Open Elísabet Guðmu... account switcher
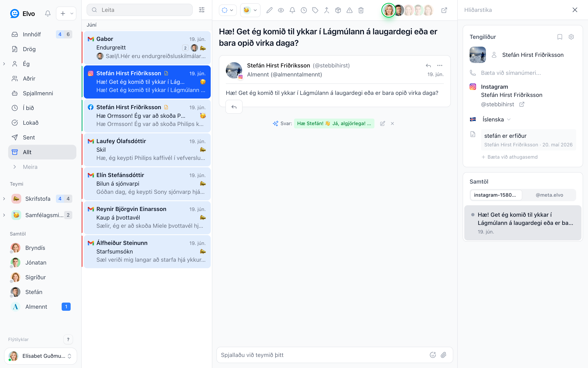The width and height of the screenshot is (588, 368). pyautogui.click(x=41, y=356)
